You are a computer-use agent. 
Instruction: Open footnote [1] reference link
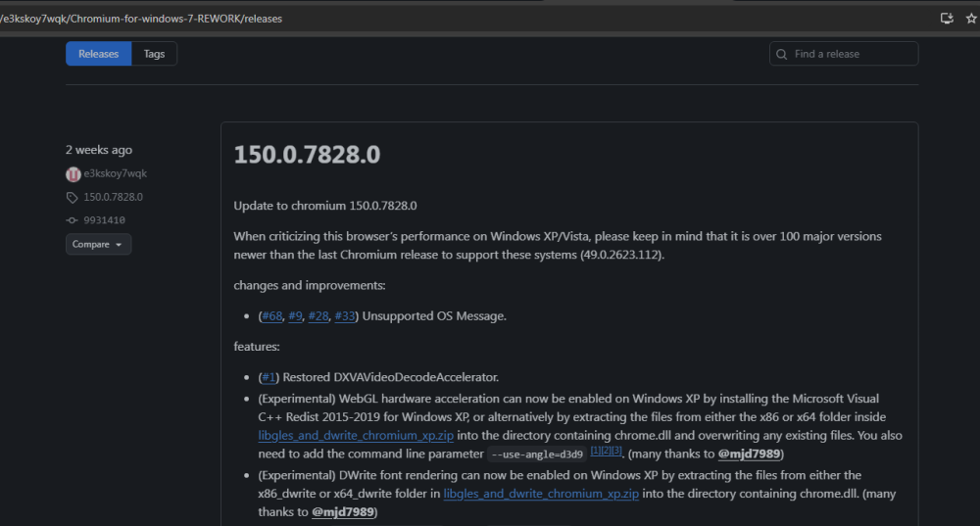pyautogui.click(x=595, y=451)
